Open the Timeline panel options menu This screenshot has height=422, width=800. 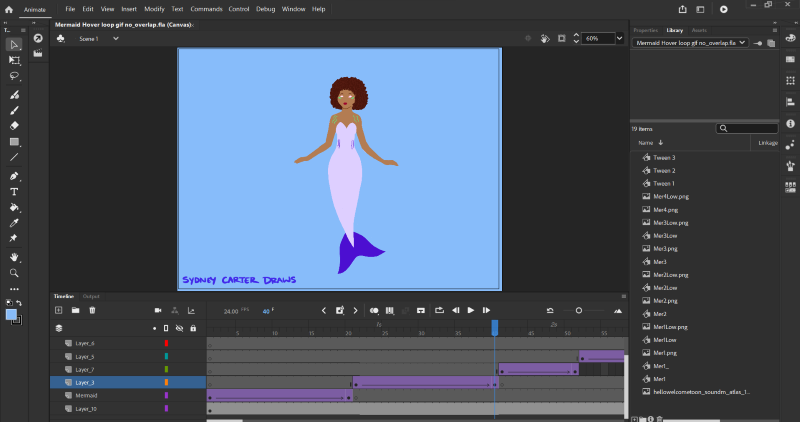click(x=623, y=296)
